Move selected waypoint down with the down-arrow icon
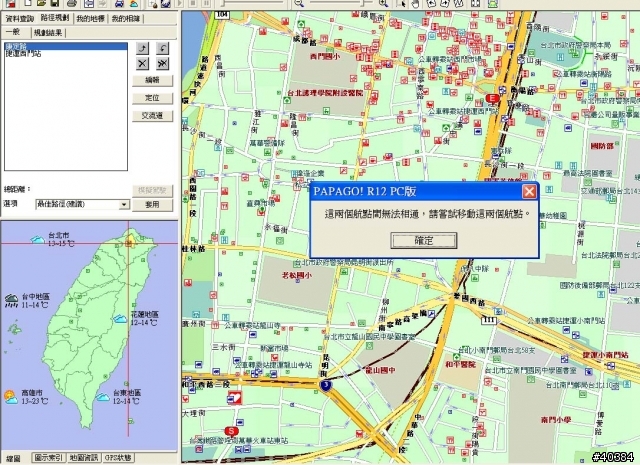640x465 pixels. 162,48
